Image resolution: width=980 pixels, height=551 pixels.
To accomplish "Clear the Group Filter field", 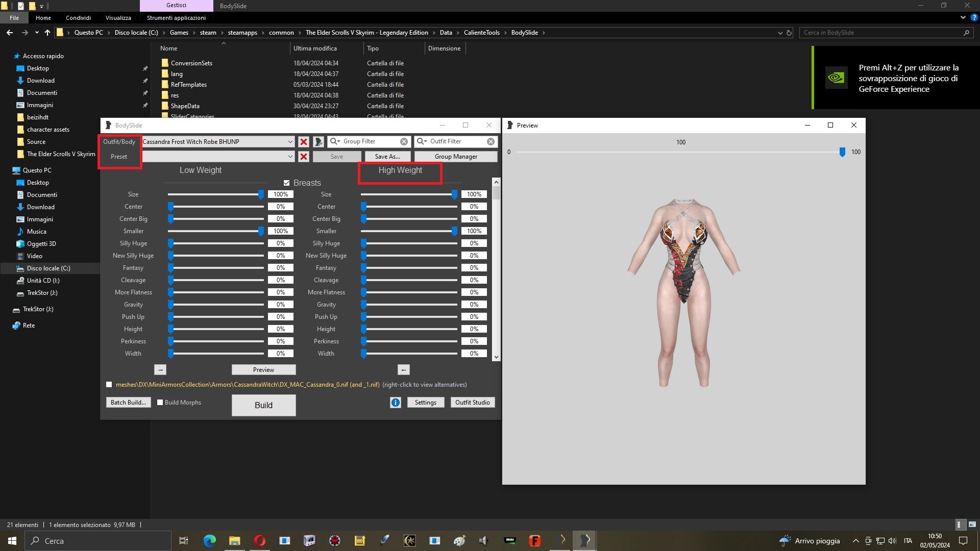I will 404,142.
